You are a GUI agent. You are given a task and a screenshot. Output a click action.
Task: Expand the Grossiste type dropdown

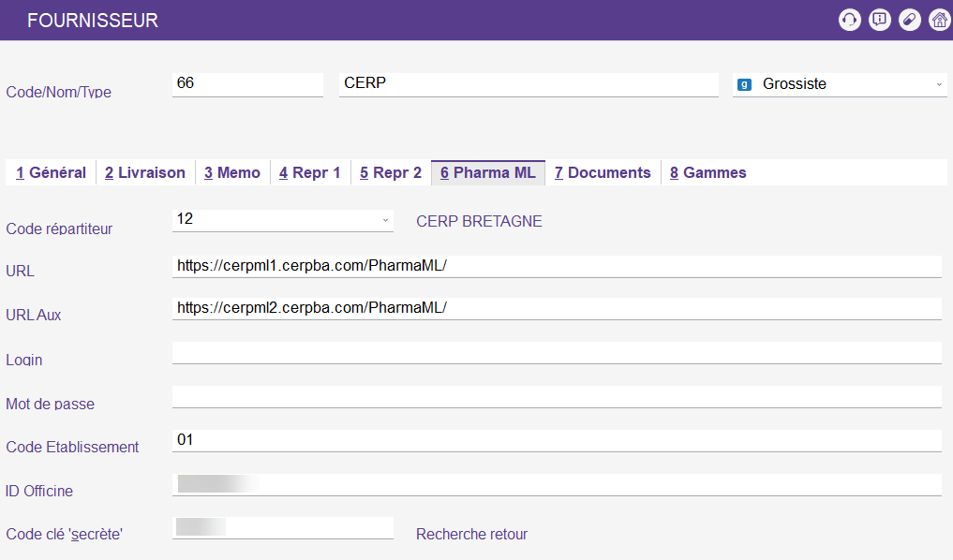(x=938, y=84)
